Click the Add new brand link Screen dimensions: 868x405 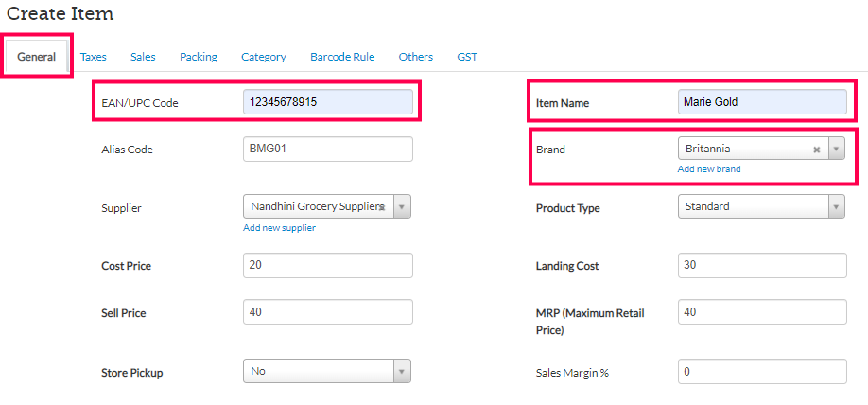(709, 169)
